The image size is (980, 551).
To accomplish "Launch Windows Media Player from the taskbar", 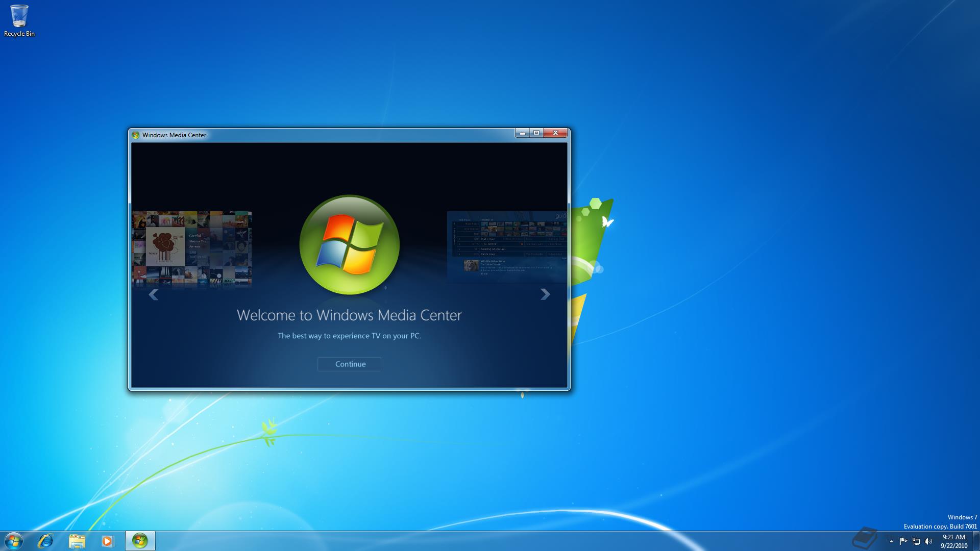I will [108, 541].
